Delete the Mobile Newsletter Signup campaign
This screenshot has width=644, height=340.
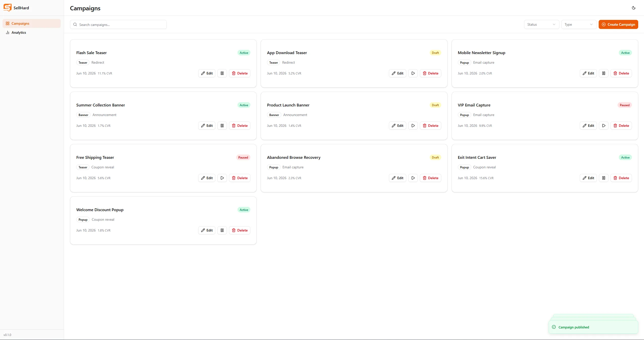pos(621,73)
